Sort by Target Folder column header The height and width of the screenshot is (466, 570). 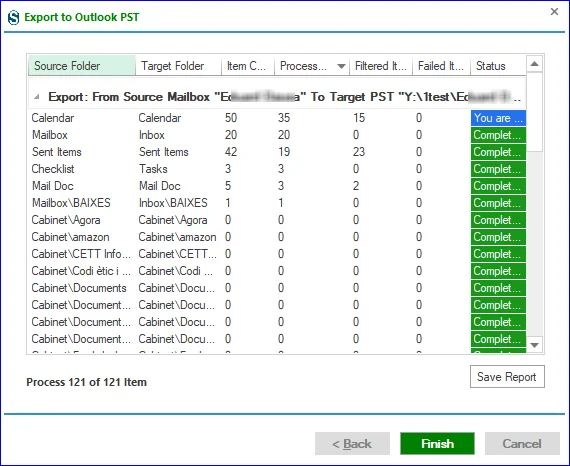(178, 66)
